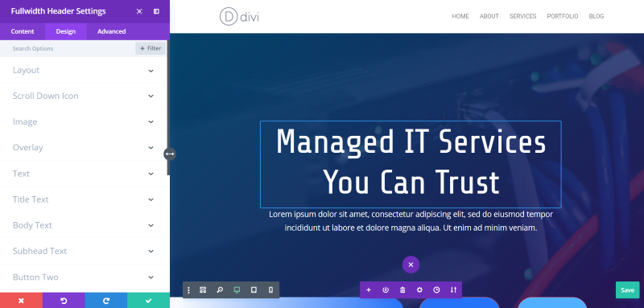Open the BLOG menu item
Image resolution: width=644 pixels, height=308 pixels.
pyautogui.click(x=597, y=16)
